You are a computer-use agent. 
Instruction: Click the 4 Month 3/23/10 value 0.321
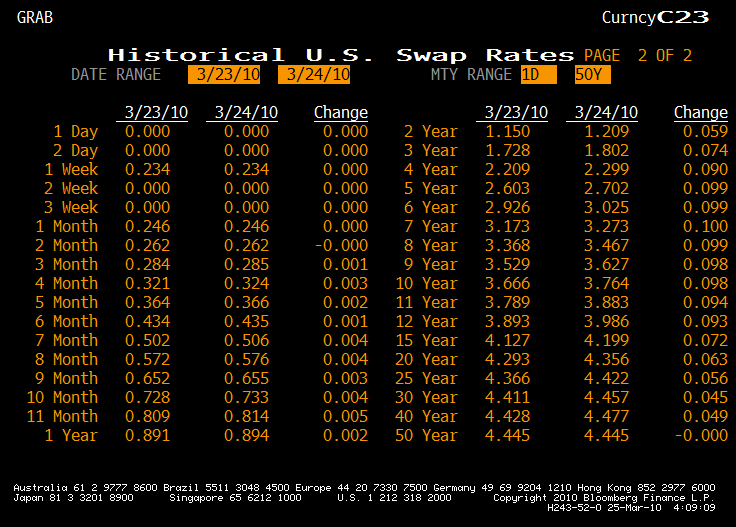[x=147, y=283]
